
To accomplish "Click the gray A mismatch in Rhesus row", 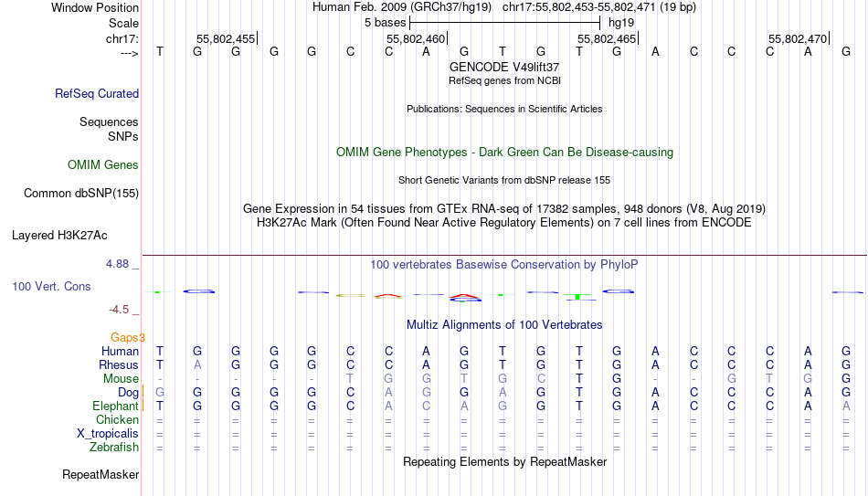I will click(197, 365).
